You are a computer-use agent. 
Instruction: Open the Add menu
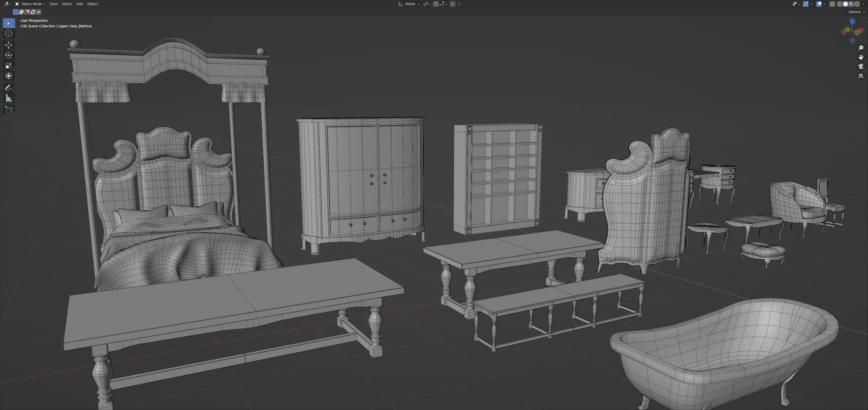click(x=79, y=4)
